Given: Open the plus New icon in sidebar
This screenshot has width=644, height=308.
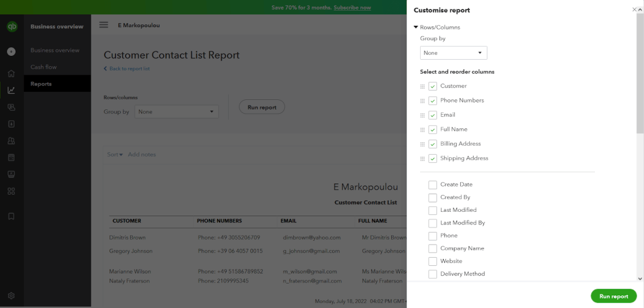Looking at the screenshot, I should (11, 52).
